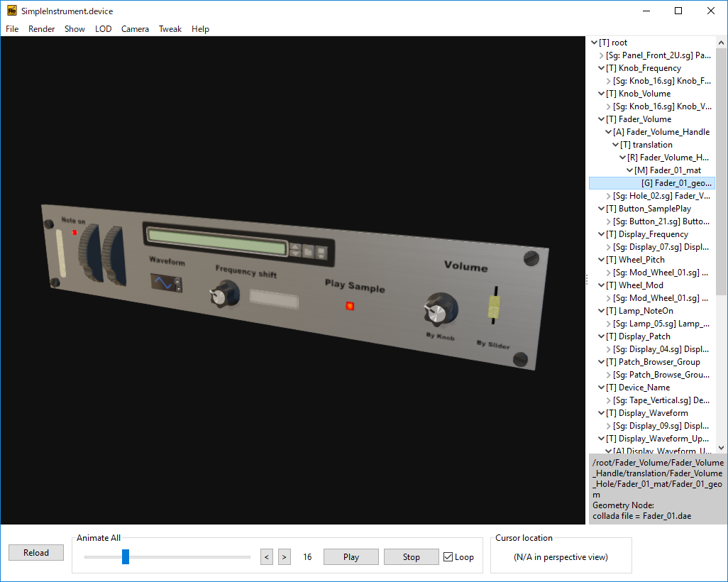Image resolution: width=728 pixels, height=582 pixels.
Task: Click the Frequency shift knob
Action: [225, 295]
